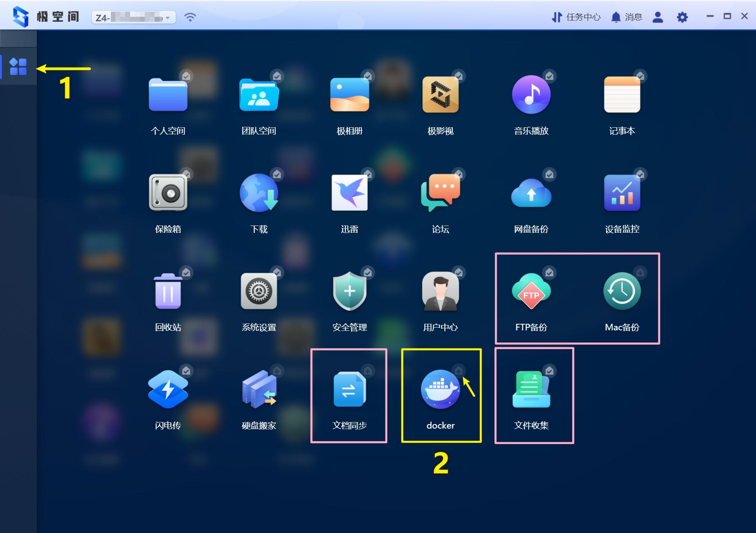The image size is (756, 533).
Task: Click the user account profile icon
Action: point(657,17)
